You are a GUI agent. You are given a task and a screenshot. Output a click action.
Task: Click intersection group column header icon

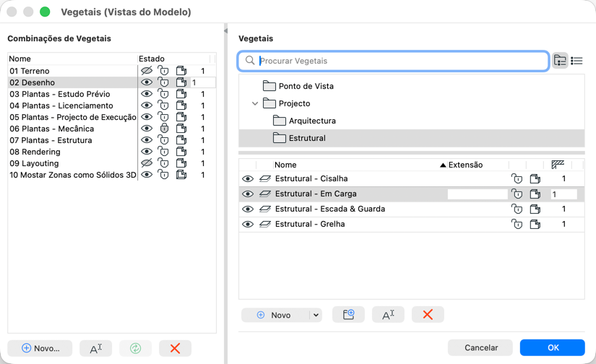tap(558, 165)
